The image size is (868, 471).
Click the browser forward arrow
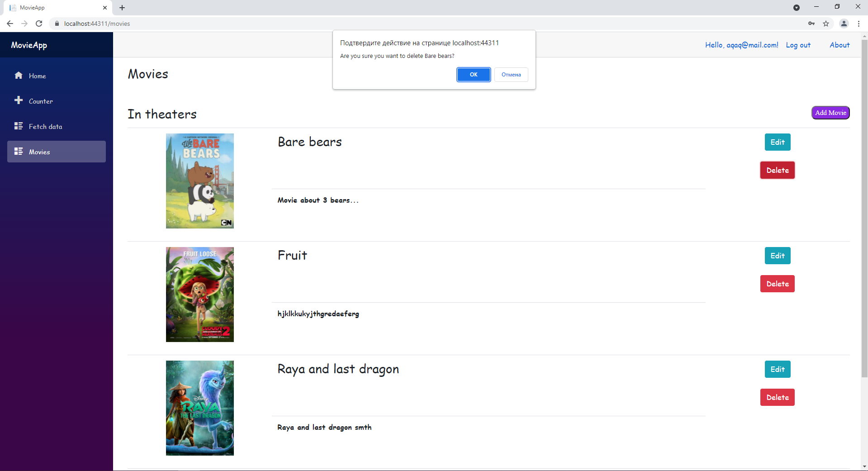pos(24,24)
